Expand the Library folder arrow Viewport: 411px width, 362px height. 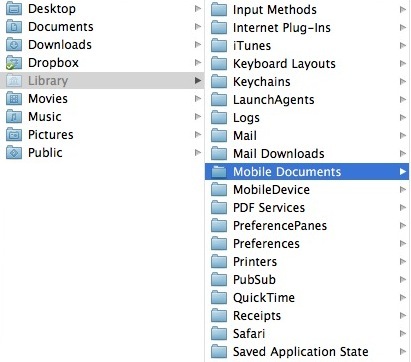198,80
